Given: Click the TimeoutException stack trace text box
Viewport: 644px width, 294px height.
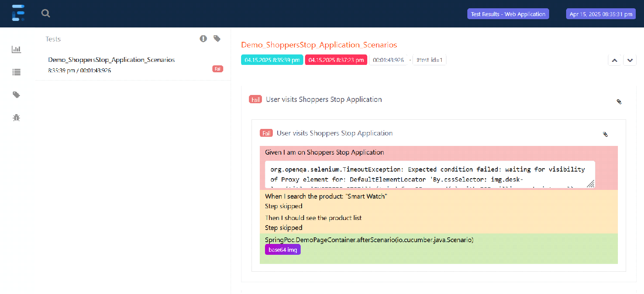Looking at the screenshot, I should (430, 175).
